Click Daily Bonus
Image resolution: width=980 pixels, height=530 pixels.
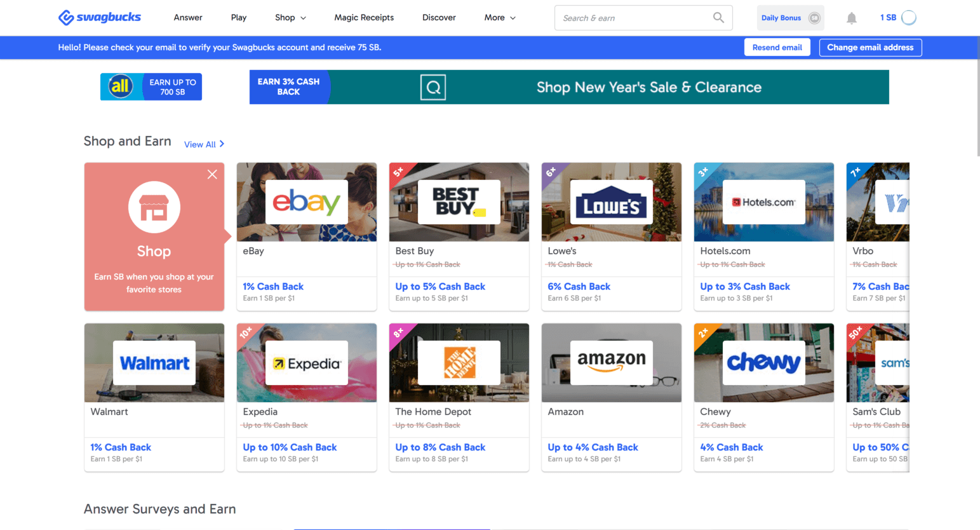[781, 17]
